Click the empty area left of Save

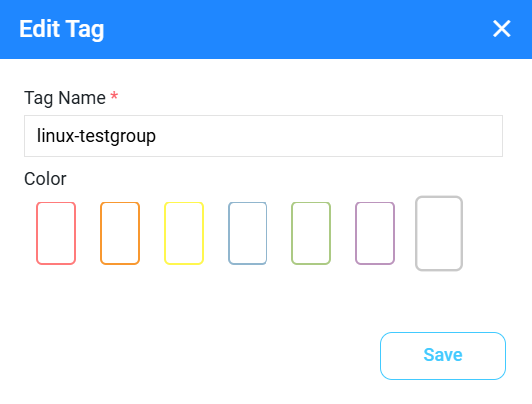[201, 356]
